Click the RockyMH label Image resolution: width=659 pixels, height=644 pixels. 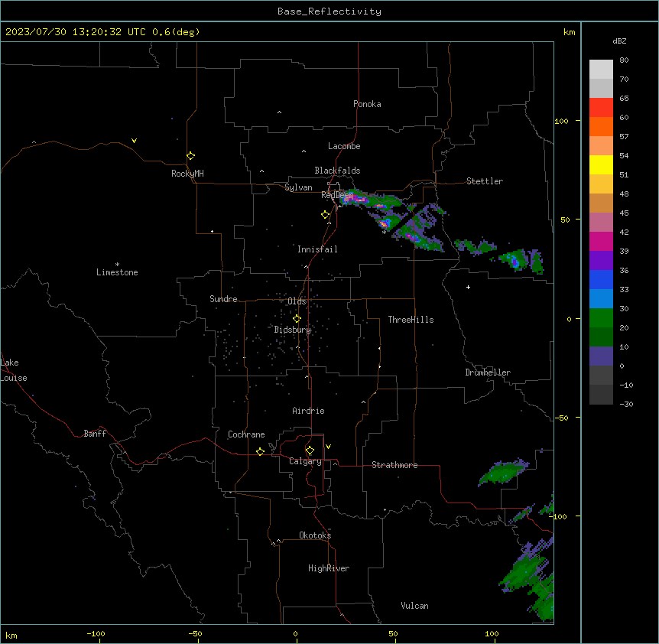[x=187, y=174]
